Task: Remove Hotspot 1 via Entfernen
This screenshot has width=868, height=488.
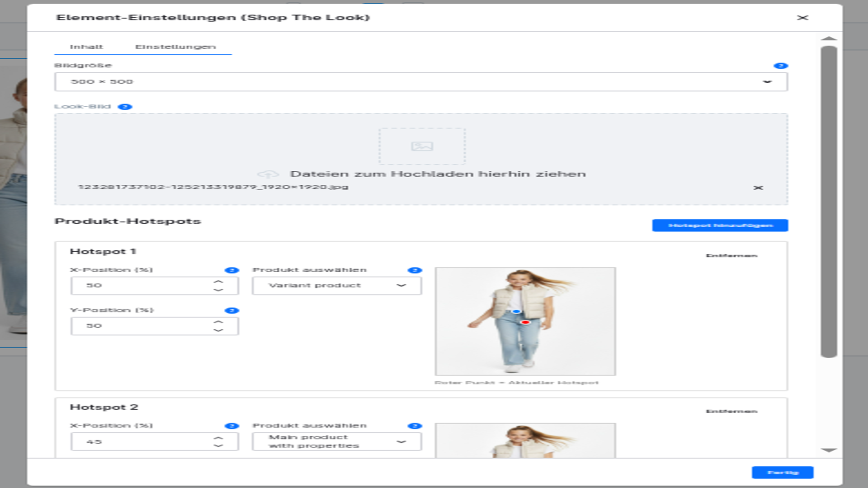Action: click(x=731, y=255)
